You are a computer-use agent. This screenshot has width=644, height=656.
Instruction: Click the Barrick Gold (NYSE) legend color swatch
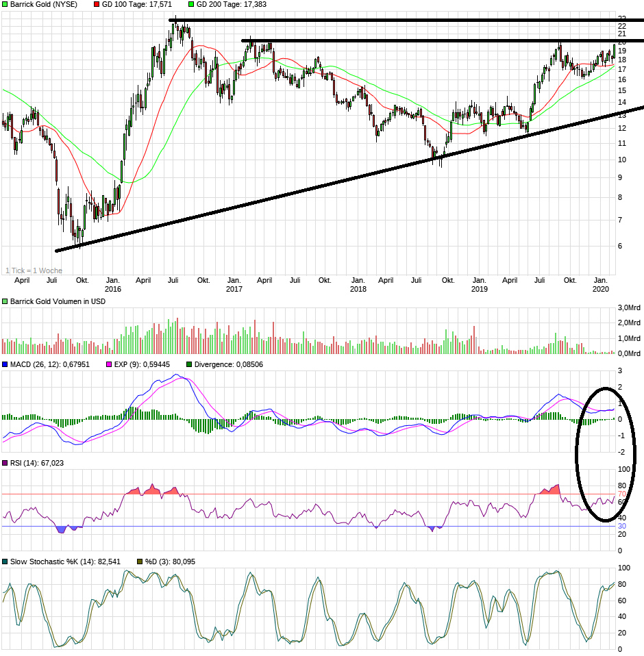[x=5, y=5]
